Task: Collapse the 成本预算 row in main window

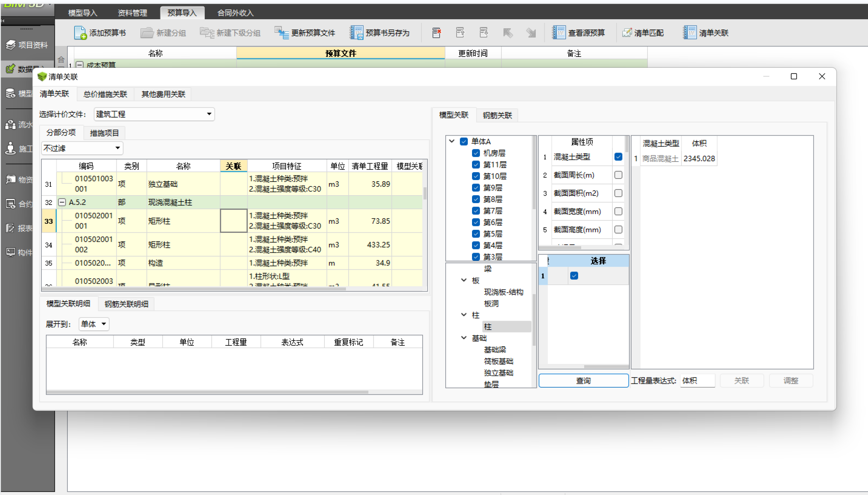Action: [x=80, y=65]
